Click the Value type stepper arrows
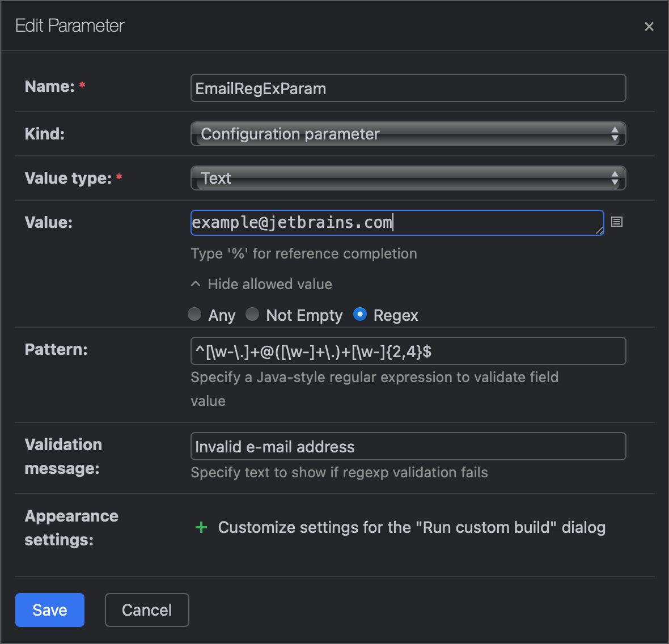669x644 pixels. coord(615,178)
